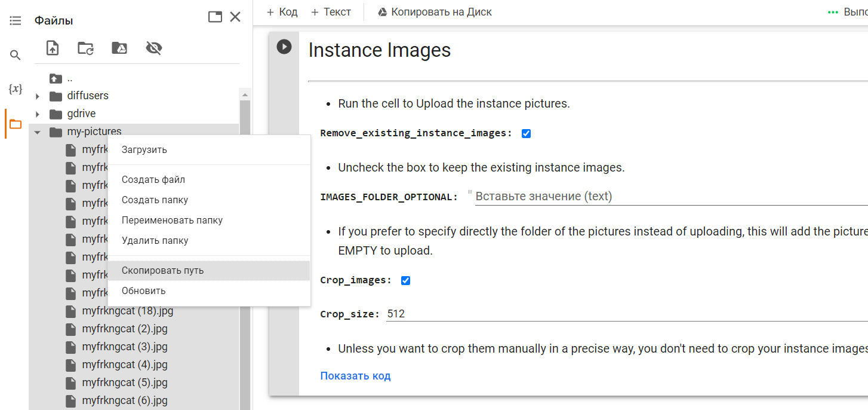
Task: Toggle the show hidden files eye icon
Action: (x=154, y=48)
